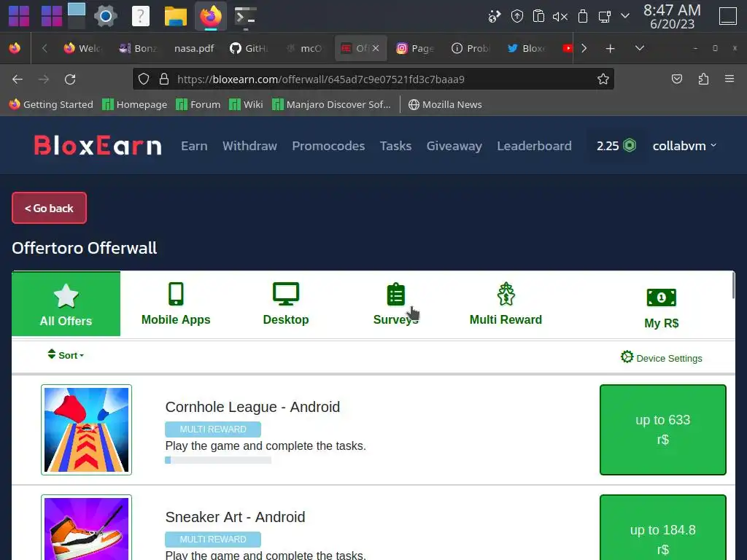Open the Mozilla News bookmark

pos(445,104)
